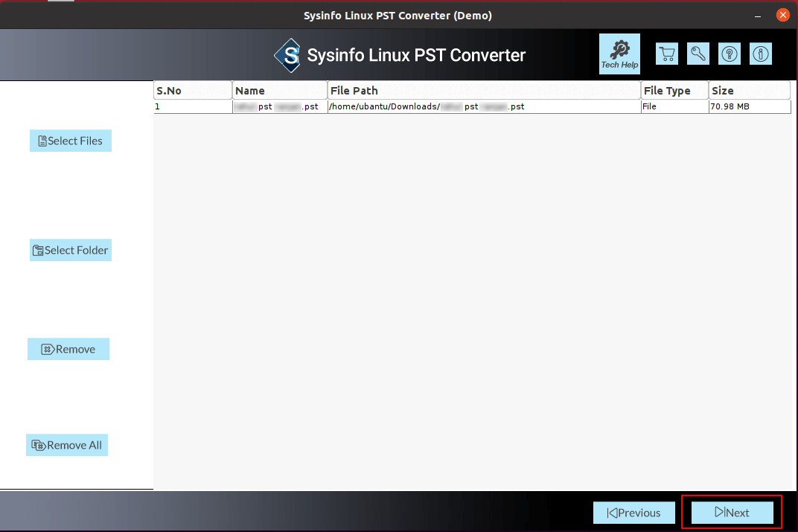Image resolution: width=798 pixels, height=532 pixels.
Task: Click the Select Folder button
Action: click(x=71, y=250)
